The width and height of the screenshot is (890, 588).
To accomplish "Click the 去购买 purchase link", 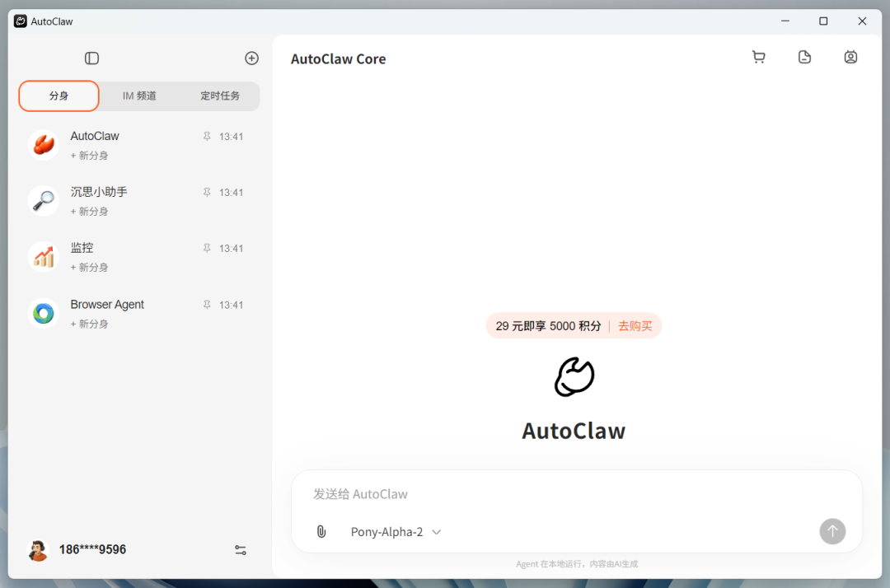I will (635, 325).
